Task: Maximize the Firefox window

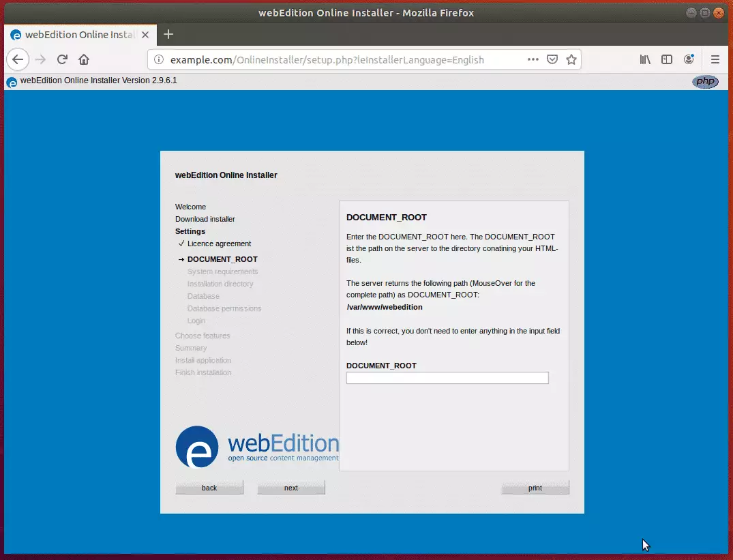Action: tap(705, 13)
